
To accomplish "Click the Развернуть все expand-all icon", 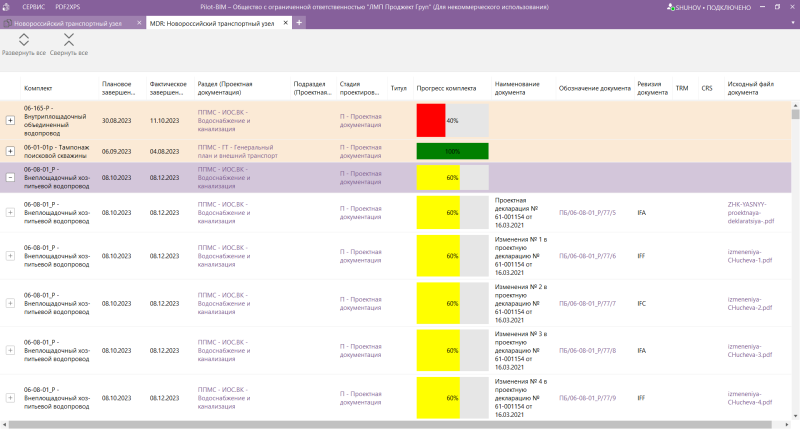I will [x=24, y=40].
